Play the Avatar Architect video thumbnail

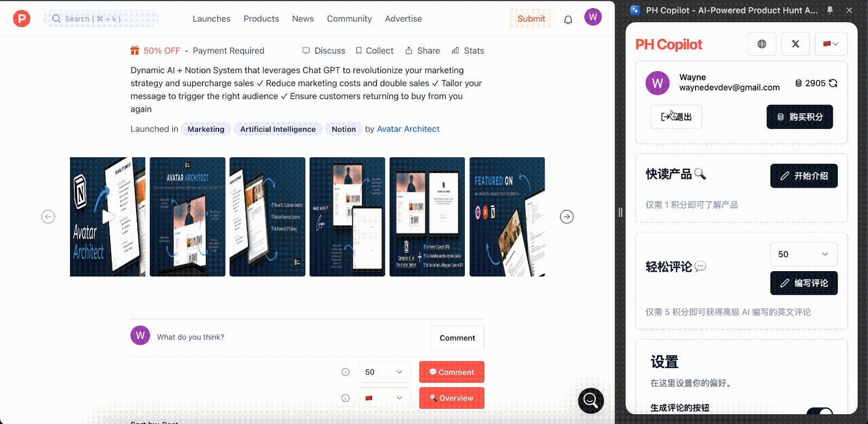click(107, 217)
